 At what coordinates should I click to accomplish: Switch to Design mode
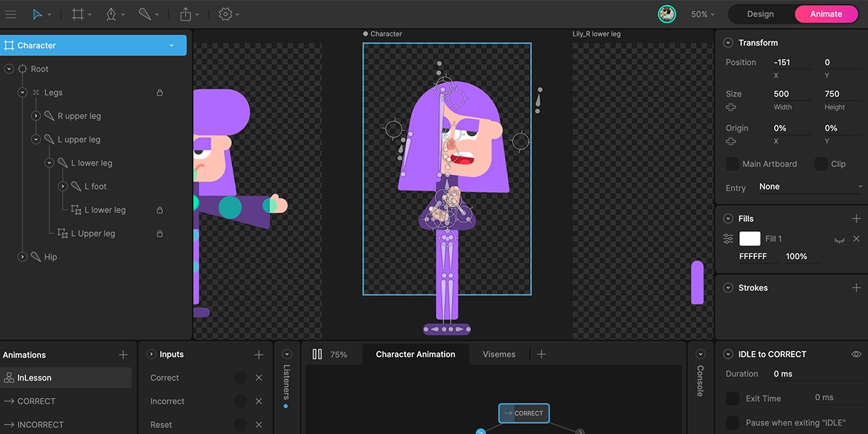tap(760, 14)
